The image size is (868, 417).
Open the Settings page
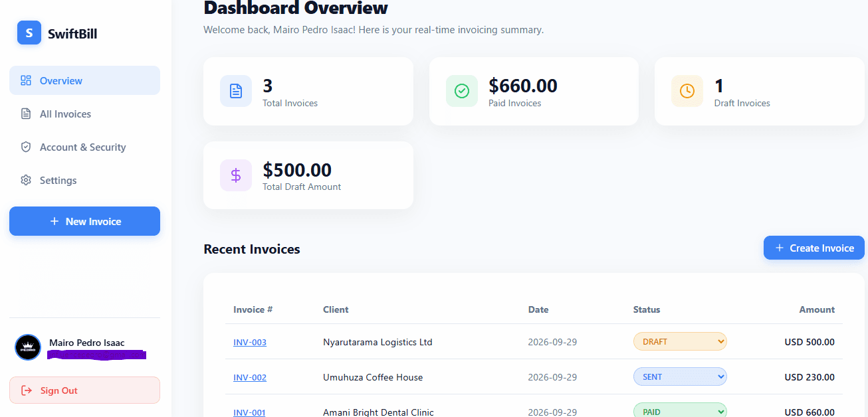(84, 180)
